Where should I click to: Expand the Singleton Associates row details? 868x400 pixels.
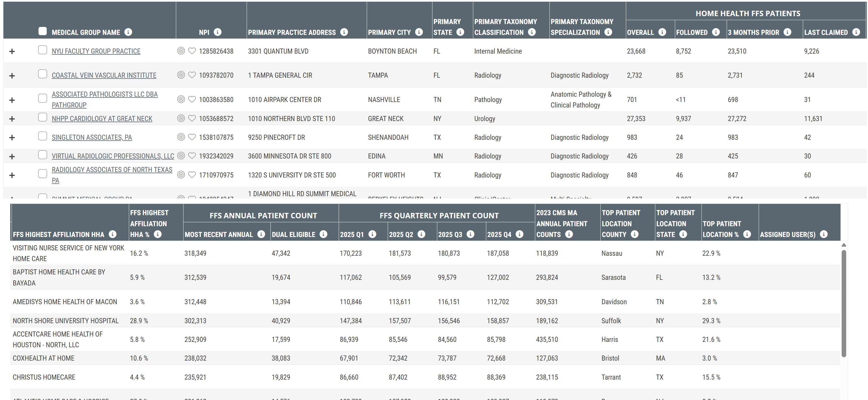12,137
